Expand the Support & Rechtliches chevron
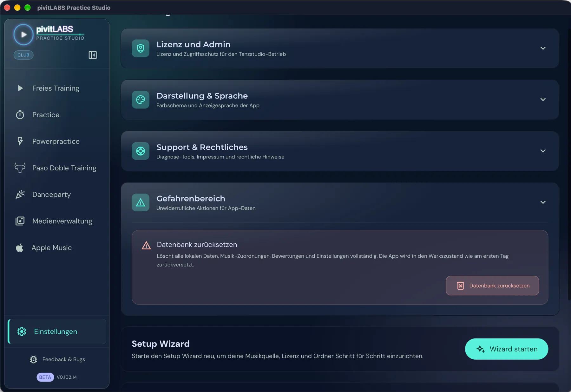This screenshot has width=571, height=392. 543,151
